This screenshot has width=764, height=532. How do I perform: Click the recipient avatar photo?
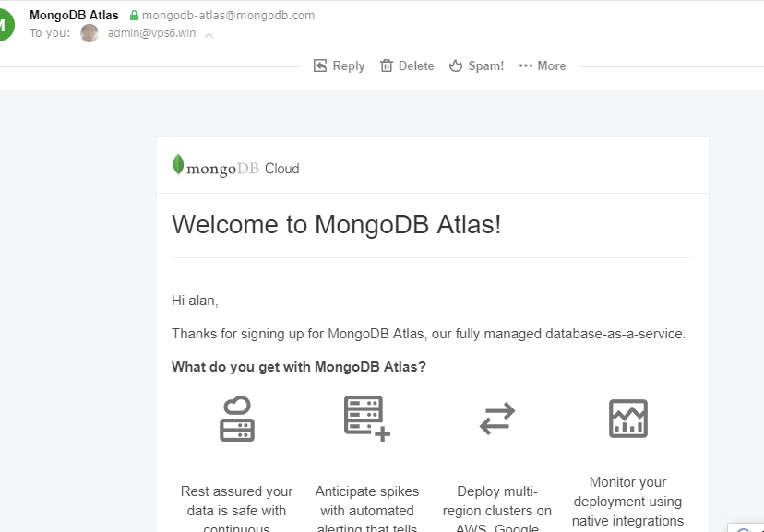point(90,33)
